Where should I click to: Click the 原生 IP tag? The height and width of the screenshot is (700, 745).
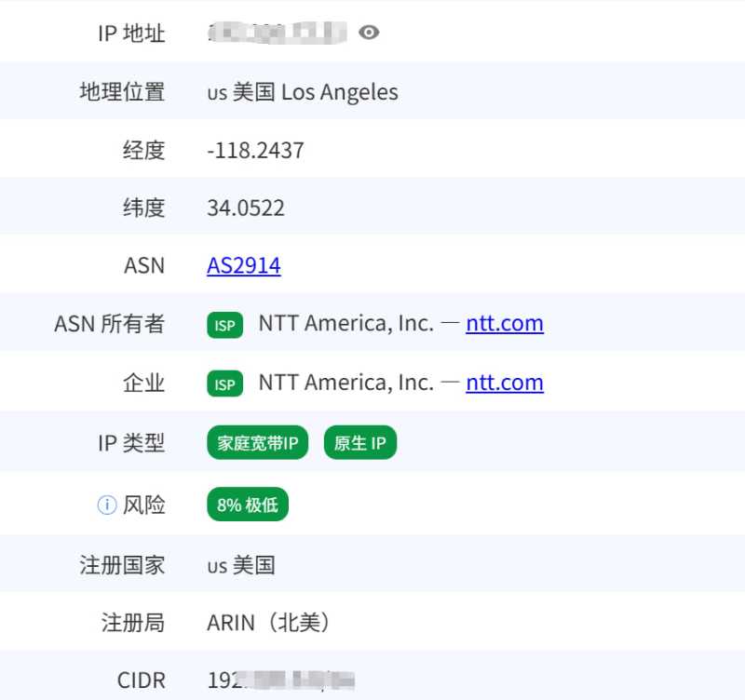coord(360,442)
